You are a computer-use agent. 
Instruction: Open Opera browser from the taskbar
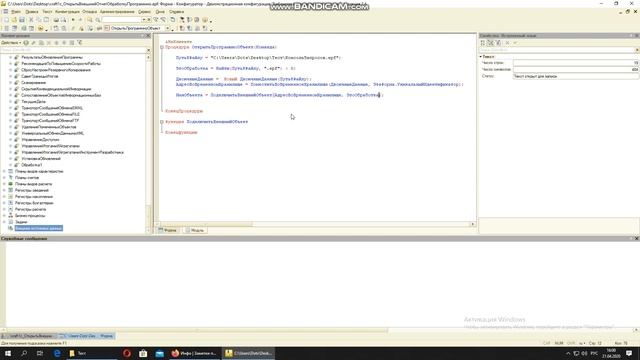127,353
